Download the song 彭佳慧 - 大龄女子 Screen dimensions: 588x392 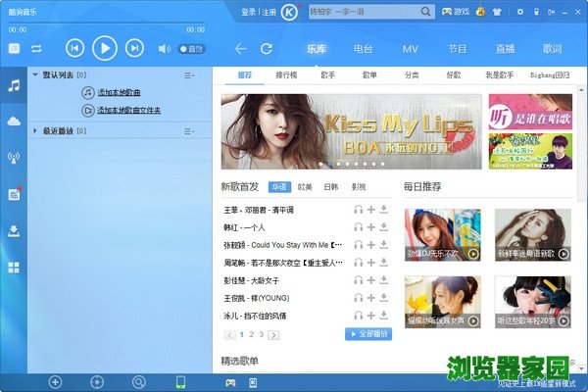click(384, 280)
